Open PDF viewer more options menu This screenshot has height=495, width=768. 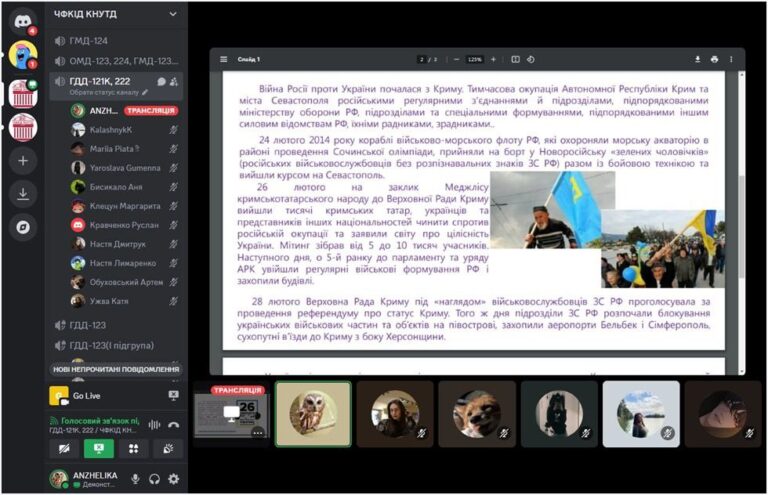coord(732,59)
